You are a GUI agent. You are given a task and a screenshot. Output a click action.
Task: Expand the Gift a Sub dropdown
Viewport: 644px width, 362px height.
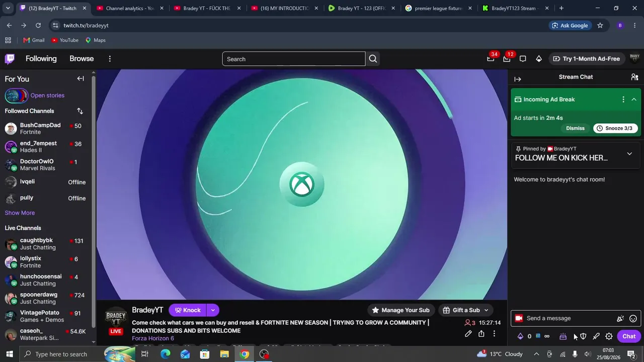tap(486, 310)
